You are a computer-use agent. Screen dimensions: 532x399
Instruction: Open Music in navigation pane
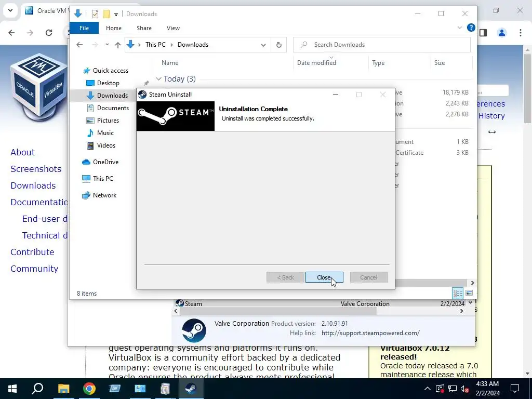[x=105, y=133]
